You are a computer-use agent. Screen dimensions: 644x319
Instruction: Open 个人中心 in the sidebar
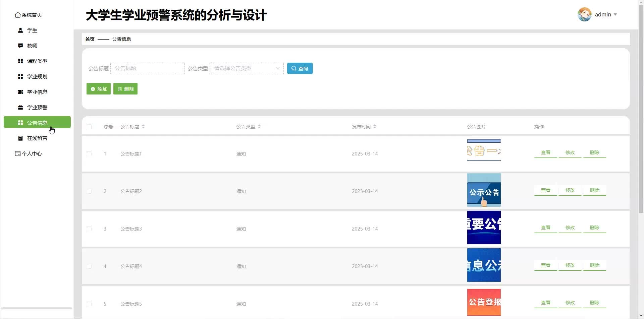pos(32,154)
